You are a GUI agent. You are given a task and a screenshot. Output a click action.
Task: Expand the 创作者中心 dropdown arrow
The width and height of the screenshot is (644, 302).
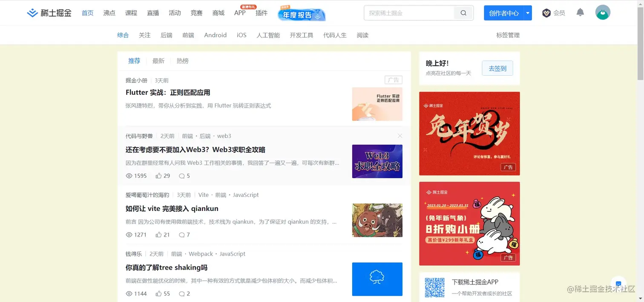pyautogui.click(x=528, y=13)
